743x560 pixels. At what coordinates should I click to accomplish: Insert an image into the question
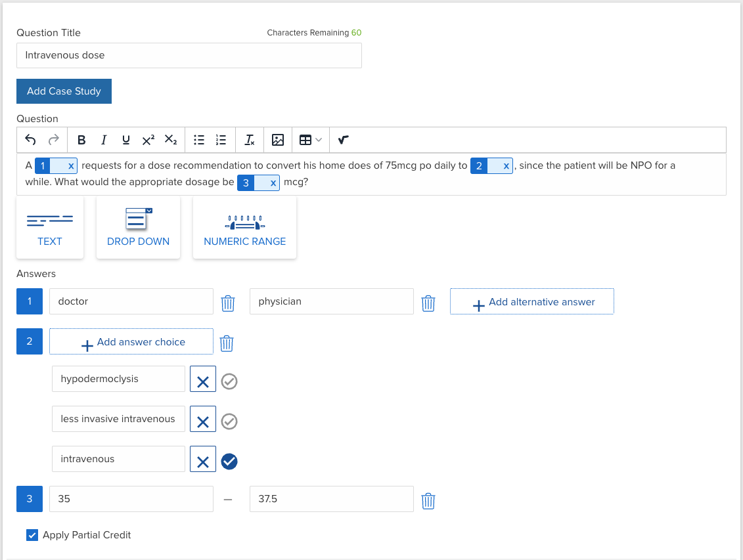click(278, 140)
